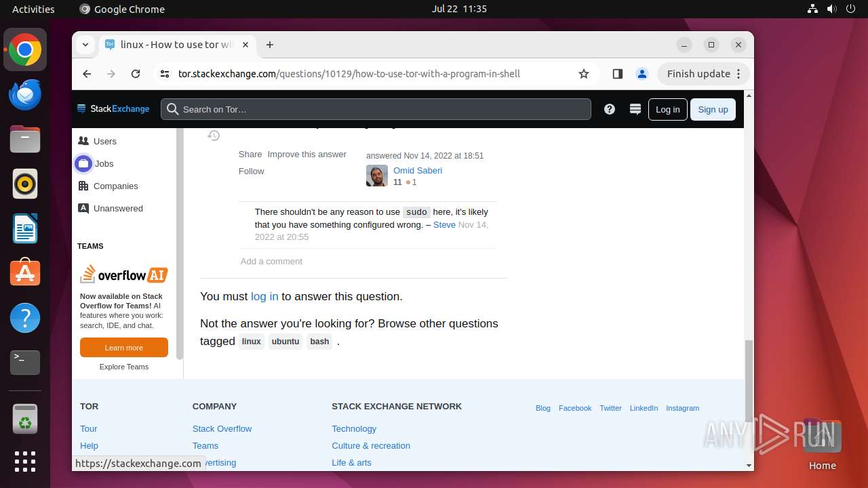Open Omid Saberi's avatar picture

pos(377,176)
